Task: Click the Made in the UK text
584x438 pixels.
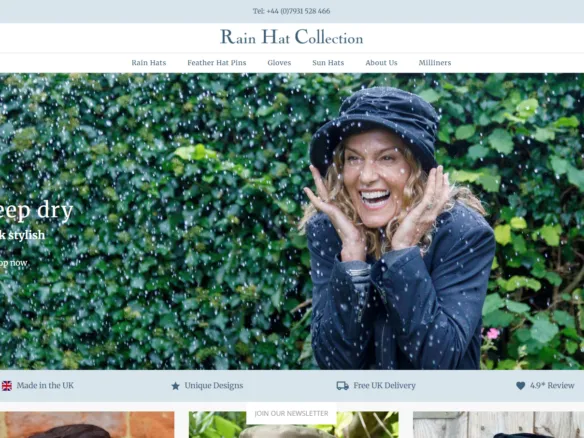Action: coord(45,385)
